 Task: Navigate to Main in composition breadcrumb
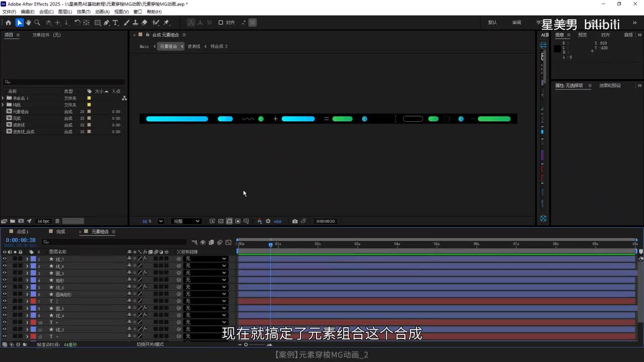click(144, 46)
